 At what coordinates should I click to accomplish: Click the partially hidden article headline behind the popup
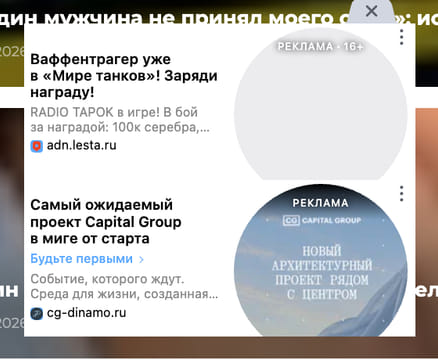click(219, 18)
